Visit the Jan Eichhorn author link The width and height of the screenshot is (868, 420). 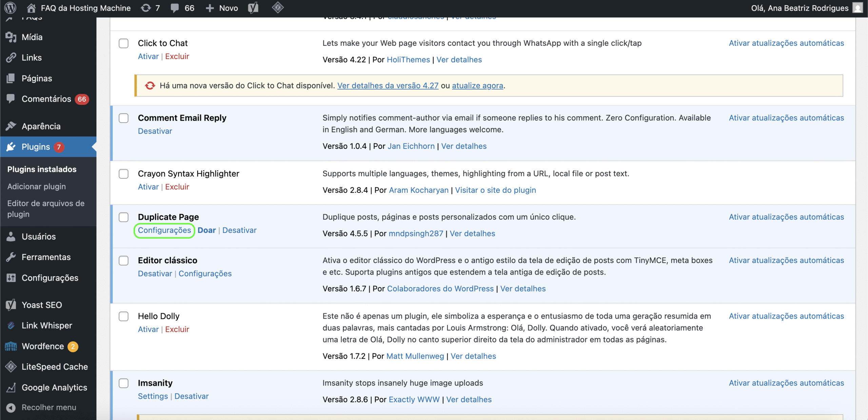[x=411, y=146]
